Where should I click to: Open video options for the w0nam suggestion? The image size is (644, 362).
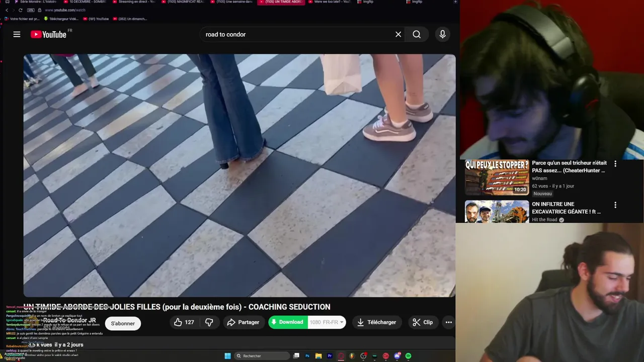[615, 163]
